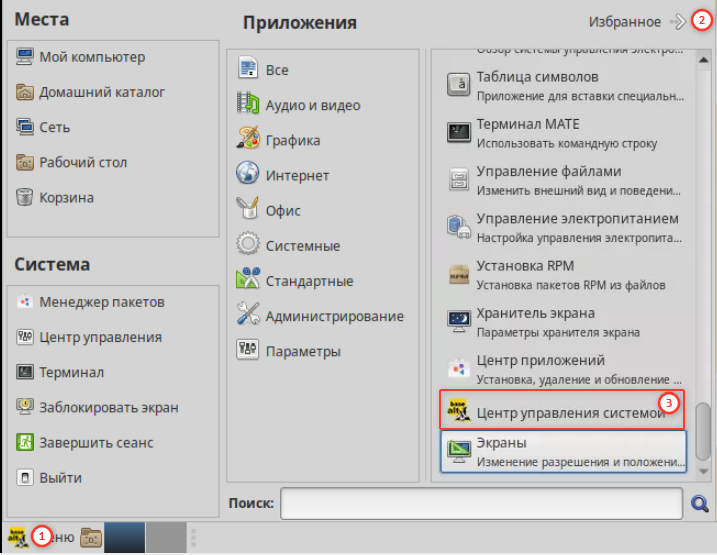Open Home folder via its folder icon

[x=24, y=92]
